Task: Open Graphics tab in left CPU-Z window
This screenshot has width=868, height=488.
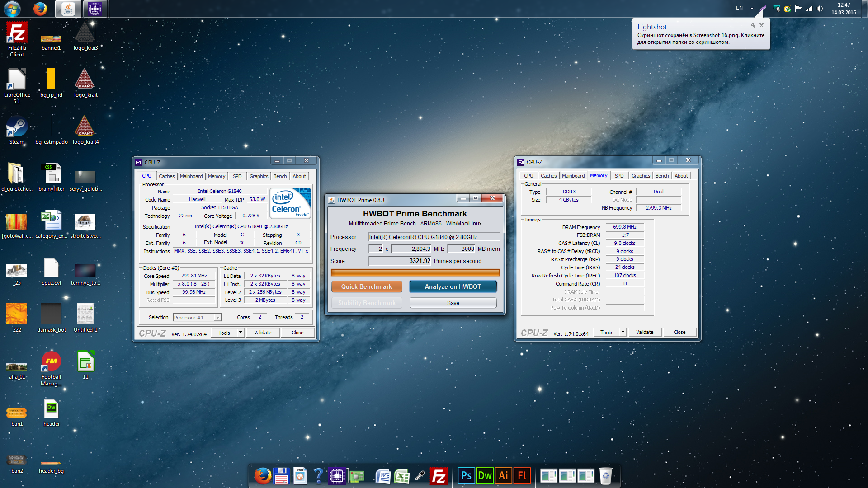Action: pyautogui.click(x=259, y=176)
